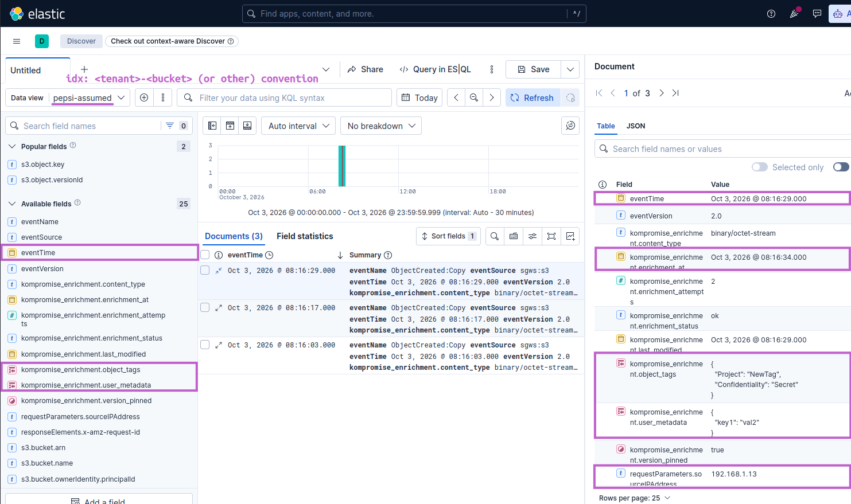This screenshot has width=851, height=504.
Task: Expand the 08:16:17.000 document row
Action: tap(219, 308)
